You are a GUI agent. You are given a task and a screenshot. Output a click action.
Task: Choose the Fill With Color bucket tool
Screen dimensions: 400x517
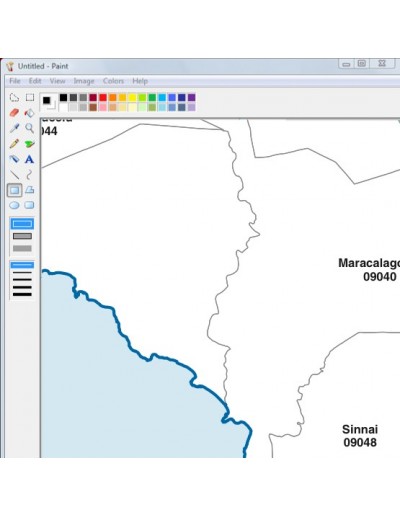[x=30, y=113]
